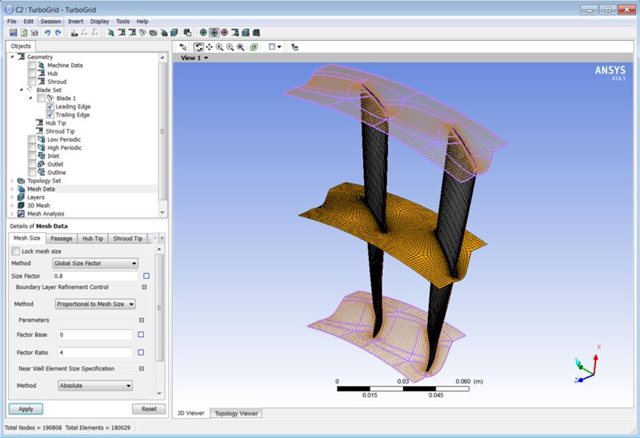Select the viewer pointer select tool
This screenshot has width=640, height=438.
pyautogui.click(x=183, y=47)
